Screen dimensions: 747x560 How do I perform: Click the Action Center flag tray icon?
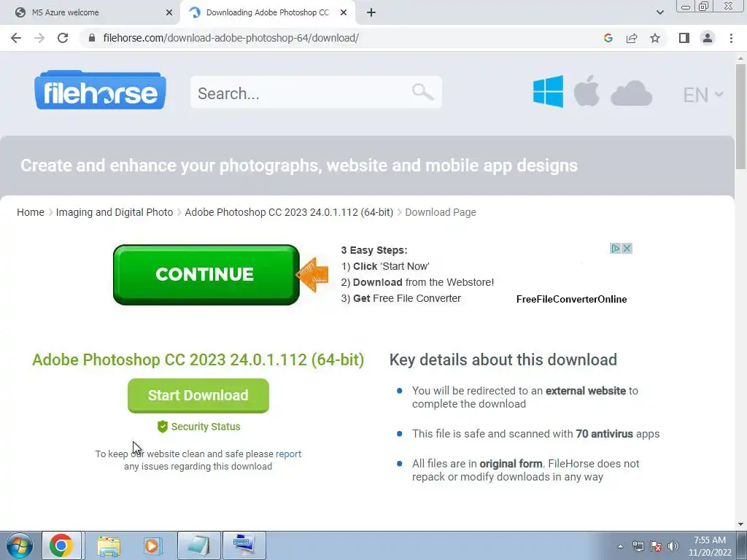pyautogui.click(x=656, y=546)
